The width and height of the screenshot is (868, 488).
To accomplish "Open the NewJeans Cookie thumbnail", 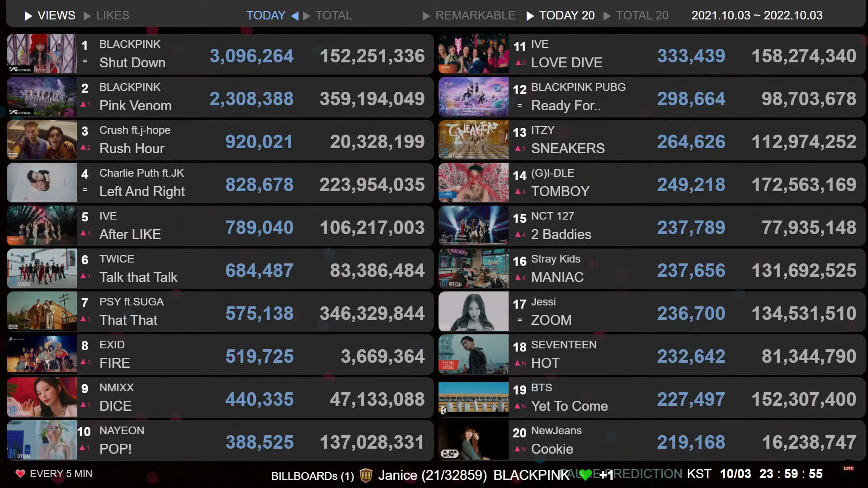I will click(x=473, y=440).
